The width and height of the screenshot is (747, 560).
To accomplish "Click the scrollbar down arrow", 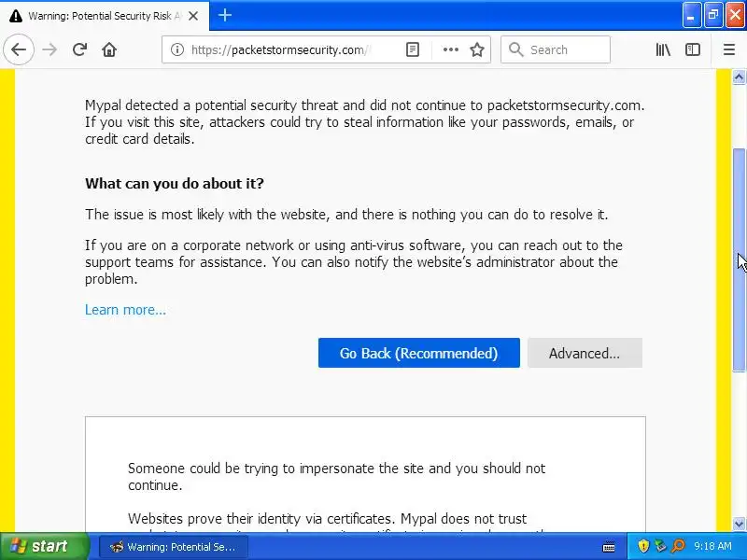I will [x=739, y=524].
